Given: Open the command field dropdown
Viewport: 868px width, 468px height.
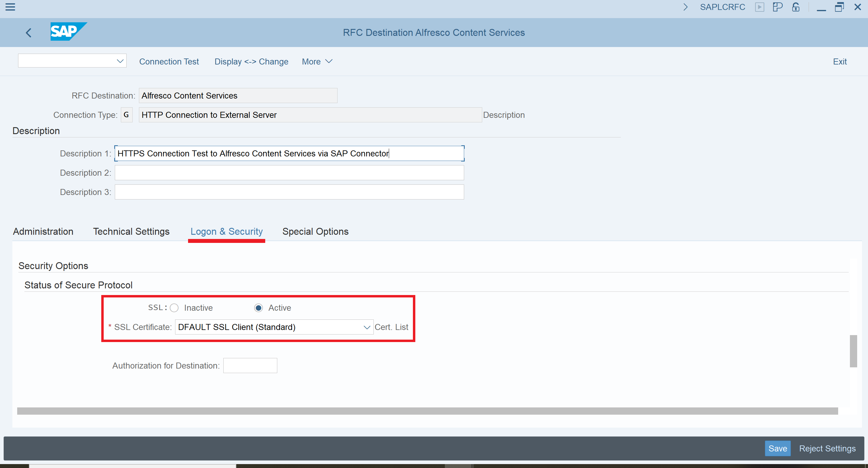Looking at the screenshot, I should coord(120,61).
